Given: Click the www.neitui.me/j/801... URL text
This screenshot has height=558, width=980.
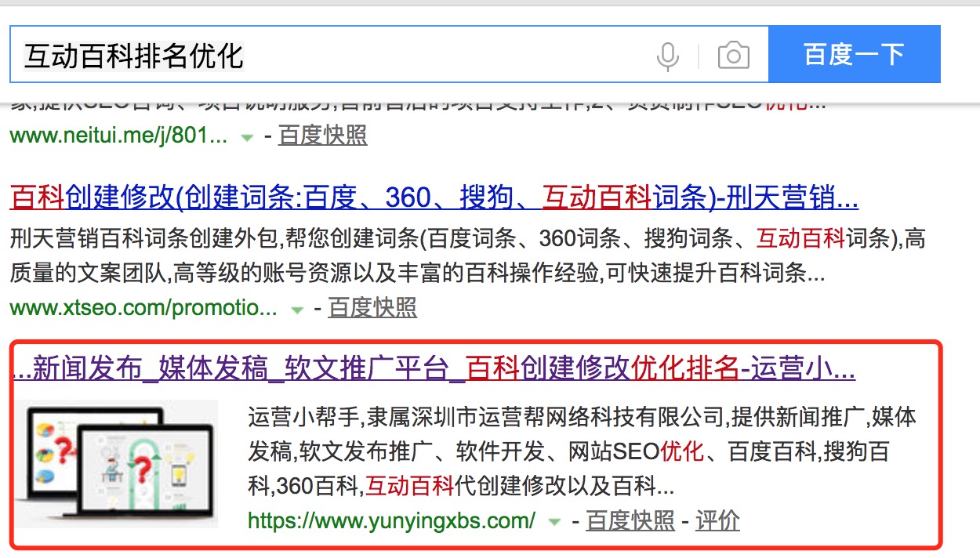Looking at the screenshot, I should click(119, 136).
